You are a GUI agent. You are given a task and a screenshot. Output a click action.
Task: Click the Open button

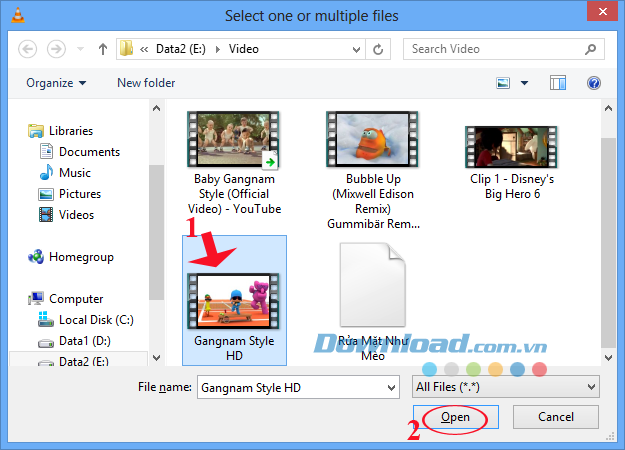(455, 417)
